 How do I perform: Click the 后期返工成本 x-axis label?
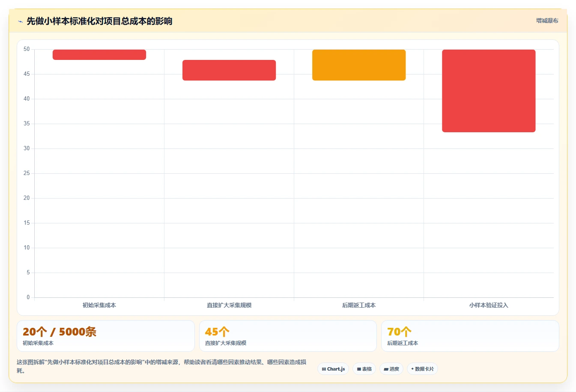click(x=359, y=305)
